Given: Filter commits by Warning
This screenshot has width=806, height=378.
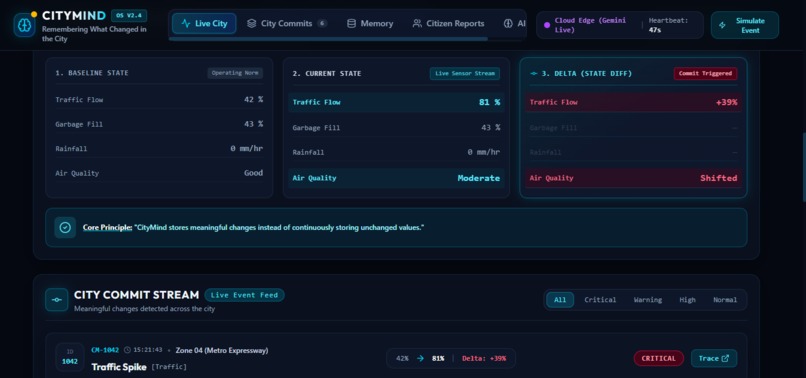Looking at the screenshot, I should (x=648, y=300).
